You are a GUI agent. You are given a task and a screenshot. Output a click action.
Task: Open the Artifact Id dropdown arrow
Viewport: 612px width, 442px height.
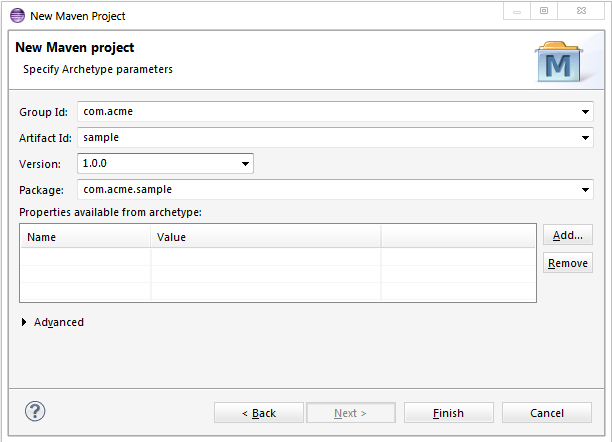(x=585, y=137)
